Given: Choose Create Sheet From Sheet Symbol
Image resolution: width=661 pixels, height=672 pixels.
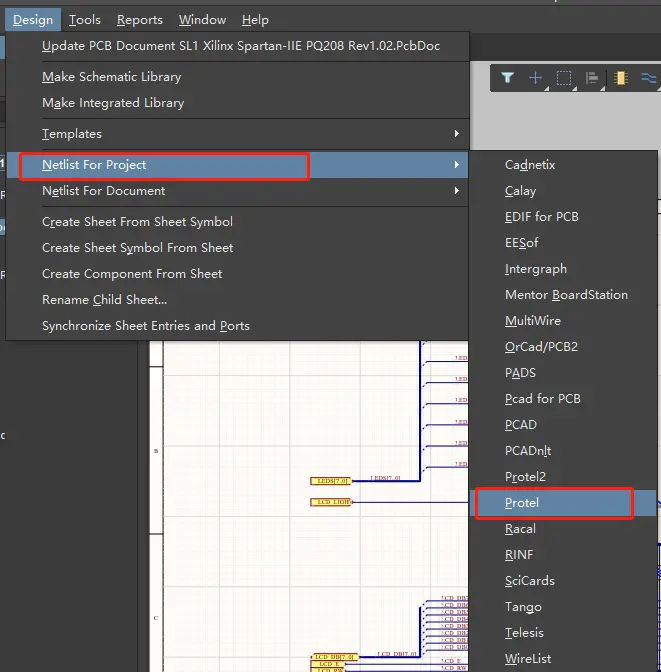Looking at the screenshot, I should coord(237,222).
